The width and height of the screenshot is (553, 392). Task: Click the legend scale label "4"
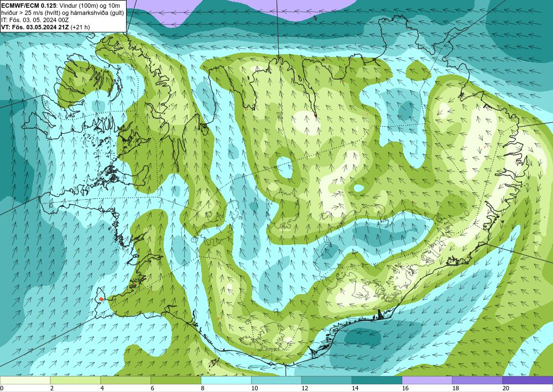tap(102, 389)
